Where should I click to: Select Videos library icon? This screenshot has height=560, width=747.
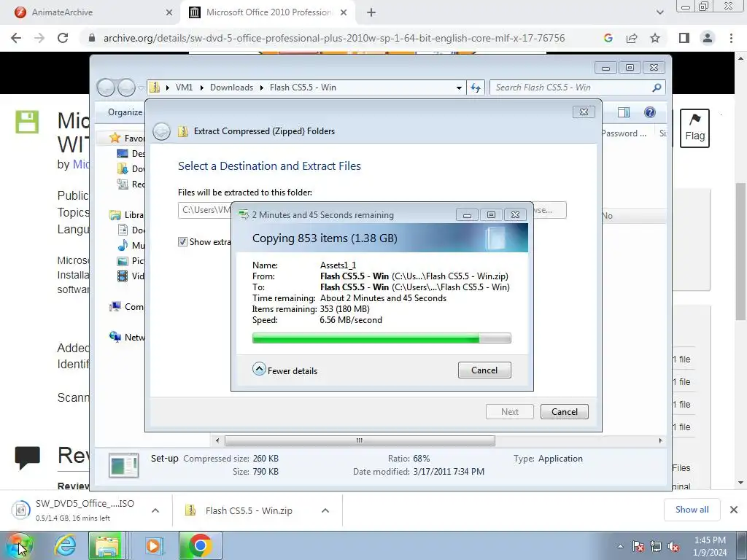click(x=123, y=276)
